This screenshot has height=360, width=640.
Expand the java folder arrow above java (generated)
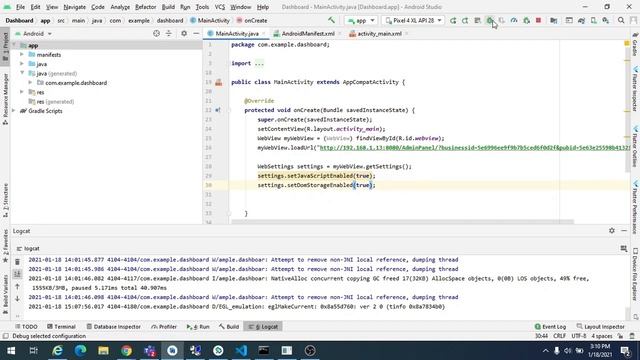pos(22,64)
